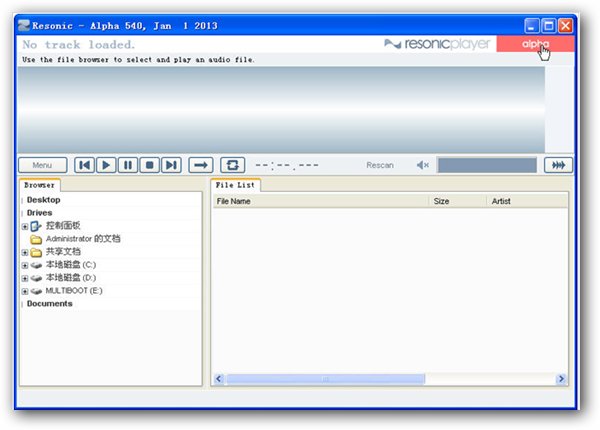Skip to the previous track

pos(84,165)
